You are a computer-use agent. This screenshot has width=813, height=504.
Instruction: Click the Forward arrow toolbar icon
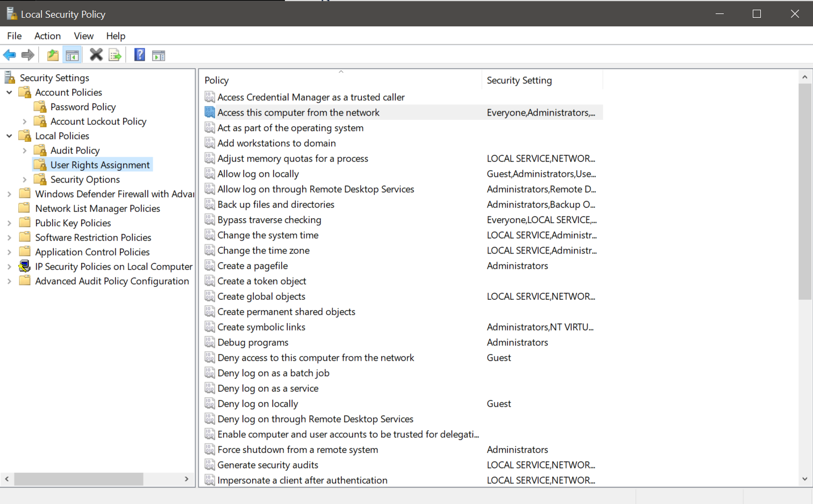coord(28,55)
